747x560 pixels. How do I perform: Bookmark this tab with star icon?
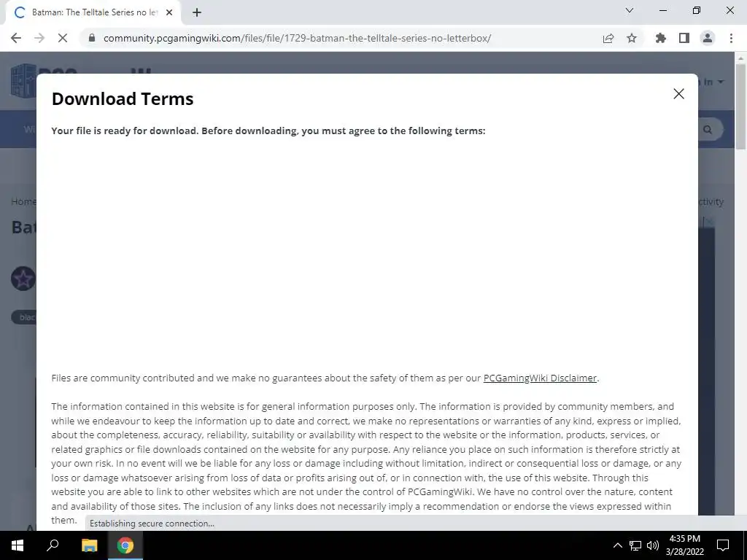631,38
